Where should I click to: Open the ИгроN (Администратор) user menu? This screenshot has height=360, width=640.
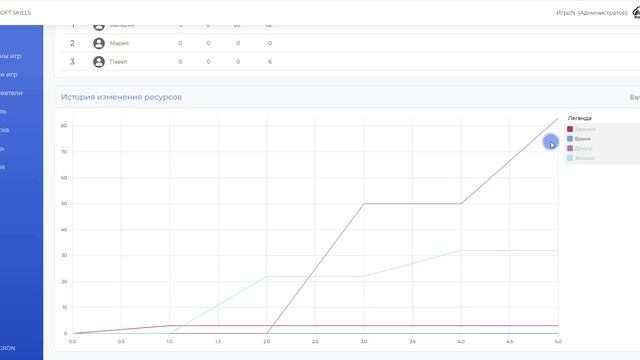click(592, 13)
